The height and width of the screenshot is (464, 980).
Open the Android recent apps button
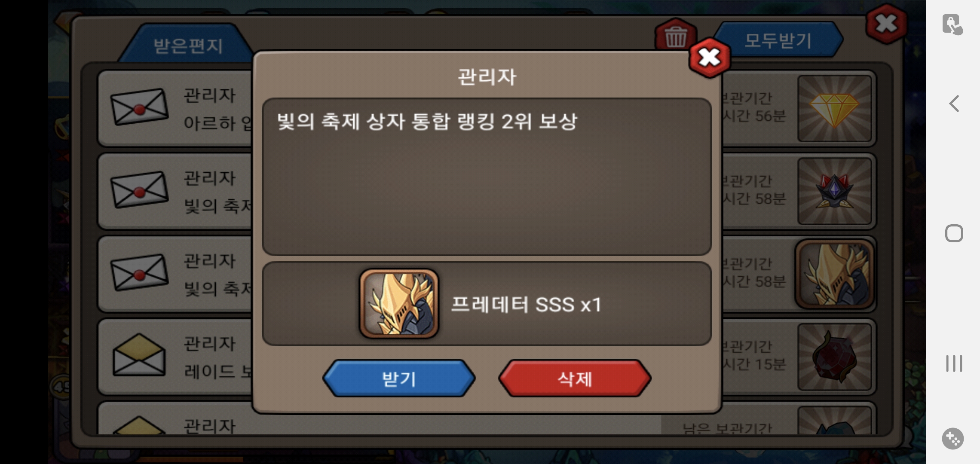pos(954,363)
